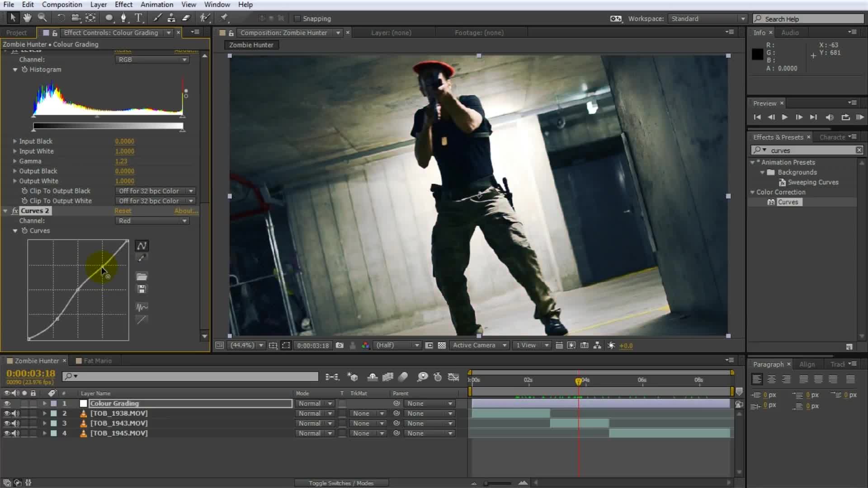Select the Pen tool
This screenshot has width=868, height=488.
tap(123, 18)
